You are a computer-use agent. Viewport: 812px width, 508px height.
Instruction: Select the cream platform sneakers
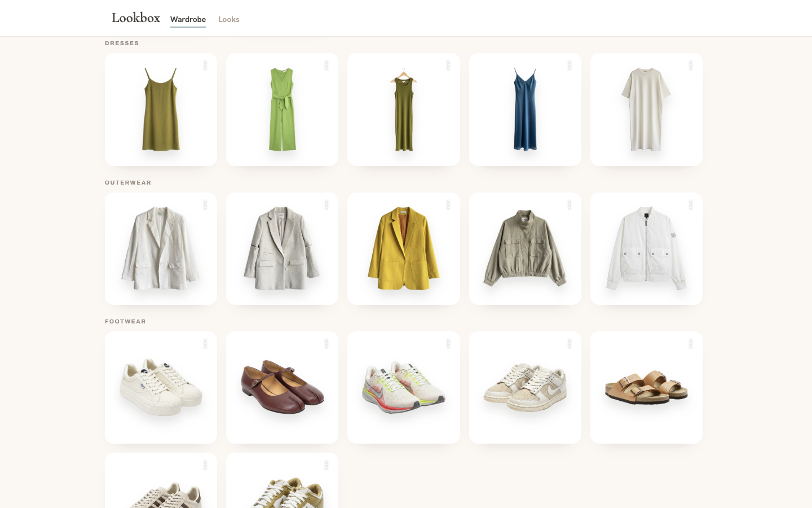161,387
